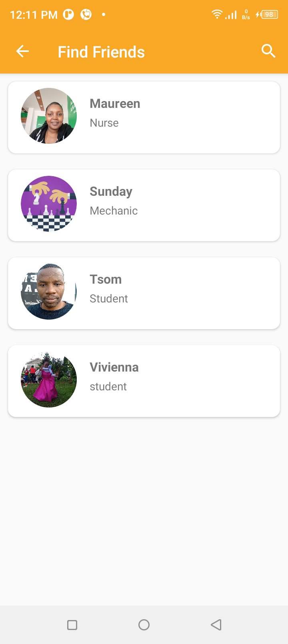
Task: Tap the chess avatar for Sunday
Action: [49, 204]
